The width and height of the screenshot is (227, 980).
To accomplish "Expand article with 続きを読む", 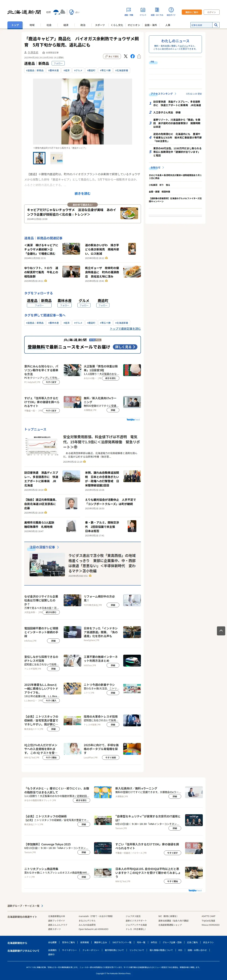I will click(83, 194).
